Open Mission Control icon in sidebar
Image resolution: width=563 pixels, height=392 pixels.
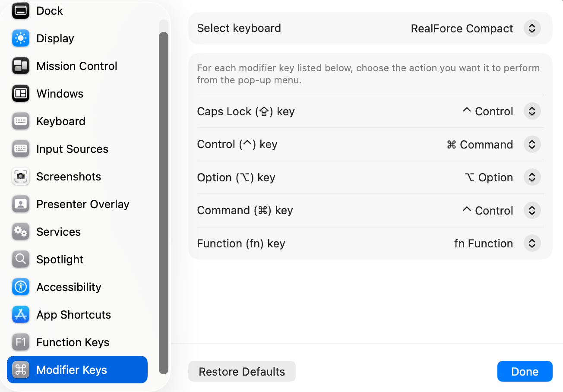(21, 66)
